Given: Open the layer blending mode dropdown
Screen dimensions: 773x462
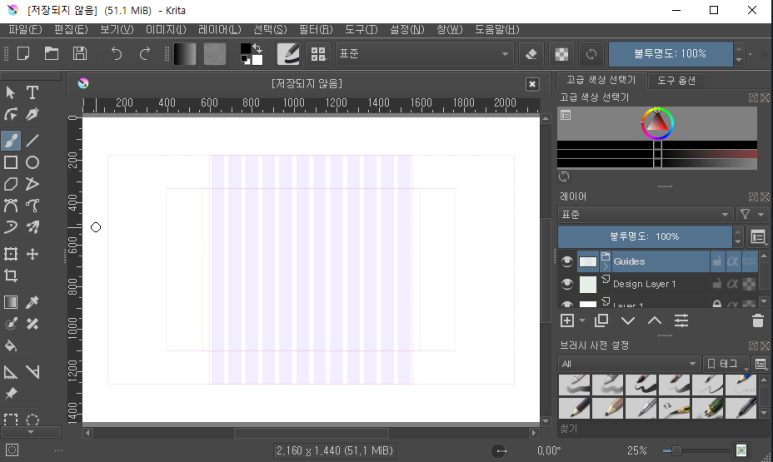Looking at the screenshot, I should pyautogui.click(x=645, y=214).
